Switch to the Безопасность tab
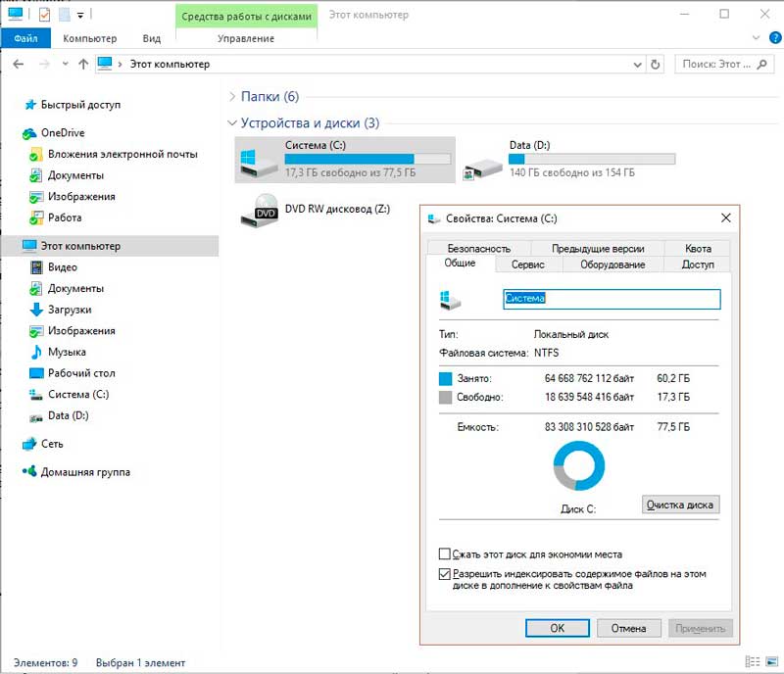784x674 pixels. coord(479,249)
